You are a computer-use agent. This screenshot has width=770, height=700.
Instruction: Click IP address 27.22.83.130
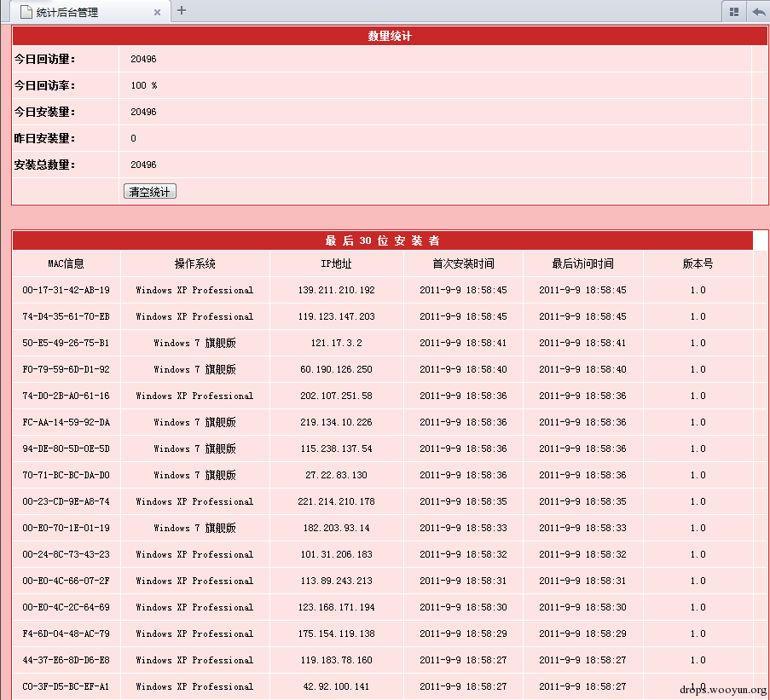336,475
